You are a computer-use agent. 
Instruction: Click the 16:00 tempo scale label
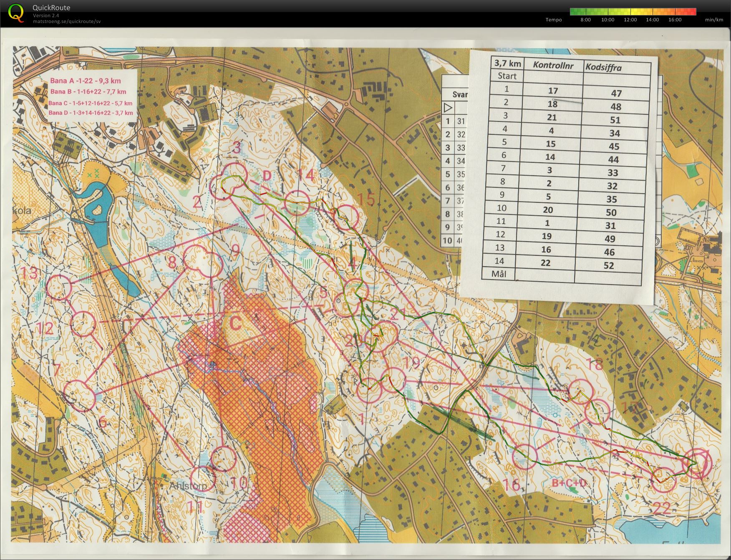[675, 20]
